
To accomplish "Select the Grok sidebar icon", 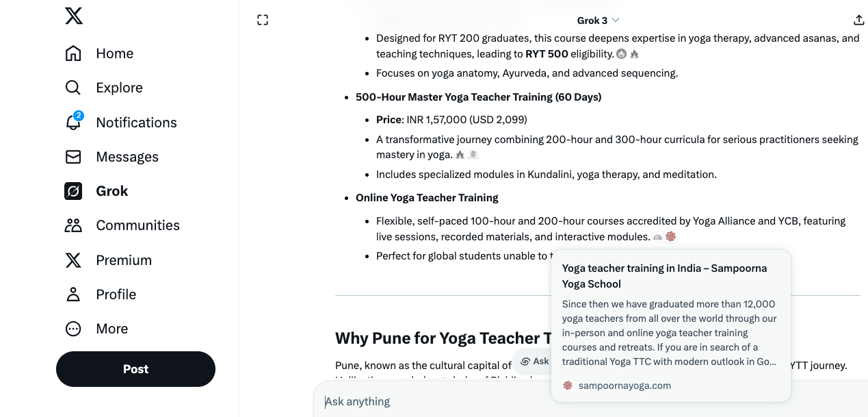I will tap(73, 191).
